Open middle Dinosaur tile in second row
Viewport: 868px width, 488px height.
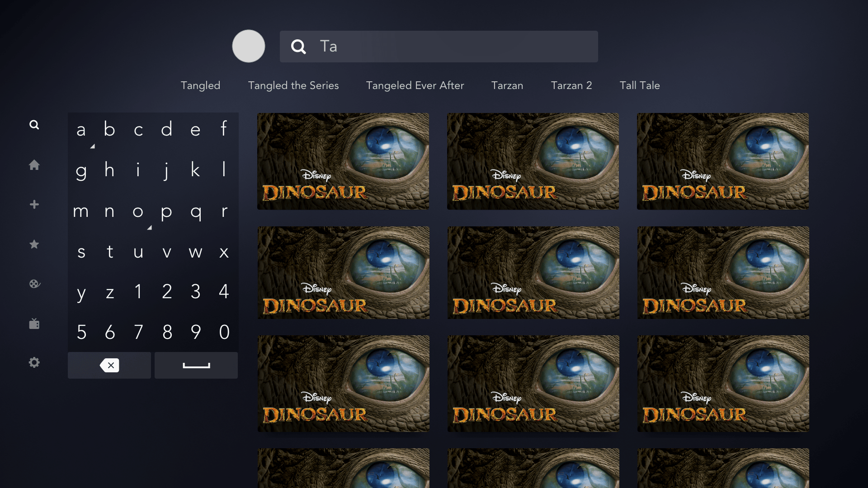(533, 272)
